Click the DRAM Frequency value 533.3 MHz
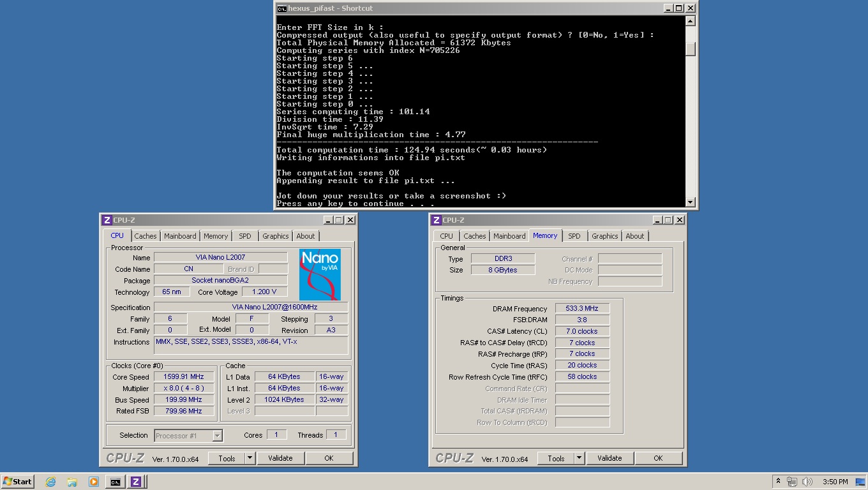Viewport: 868px width, 490px height. pyautogui.click(x=582, y=308)
